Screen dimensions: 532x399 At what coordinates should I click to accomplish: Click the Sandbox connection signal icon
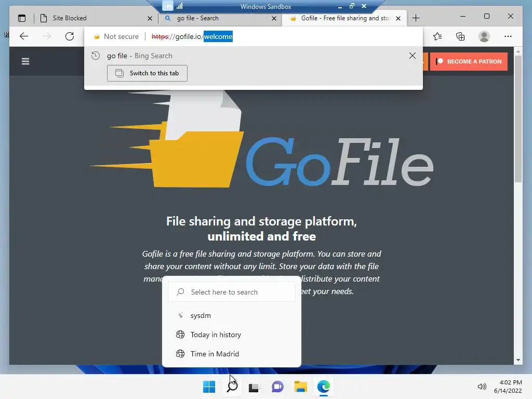pos(179,6)
